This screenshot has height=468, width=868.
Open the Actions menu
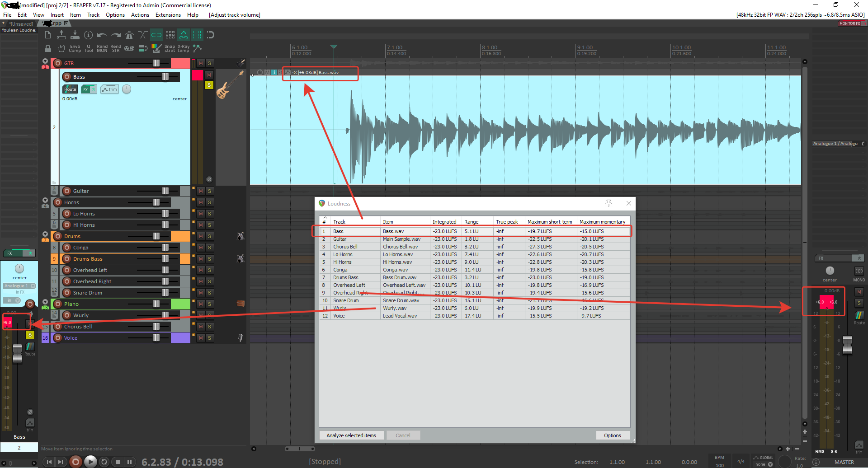140,15
